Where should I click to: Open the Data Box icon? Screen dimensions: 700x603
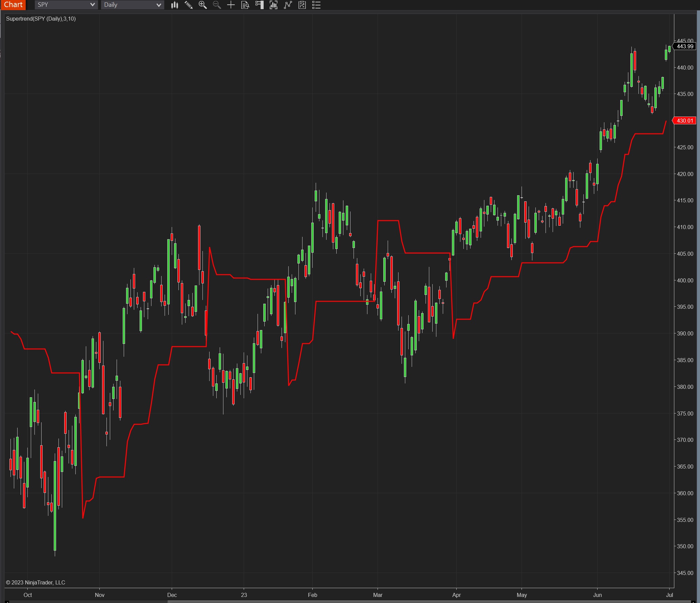click(245, 5)
